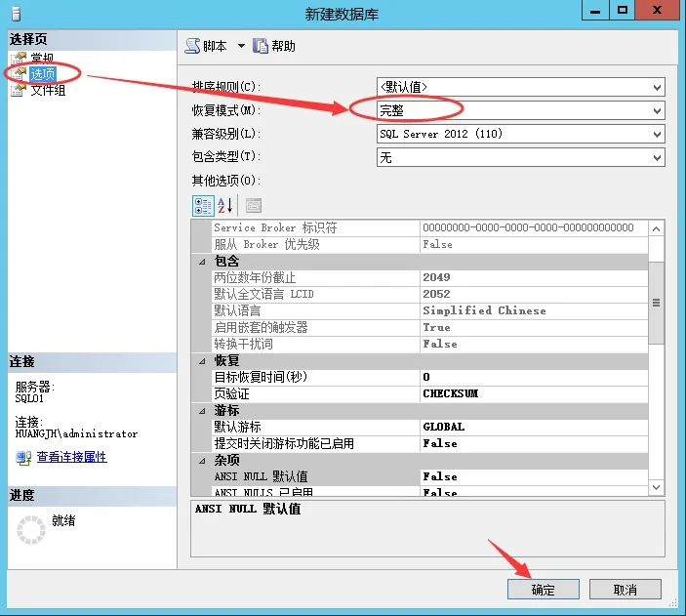686x616 pixels.
Task: Collapse the 包含 category in property grid
Action: pyautogui.click(x=202, y=262)
